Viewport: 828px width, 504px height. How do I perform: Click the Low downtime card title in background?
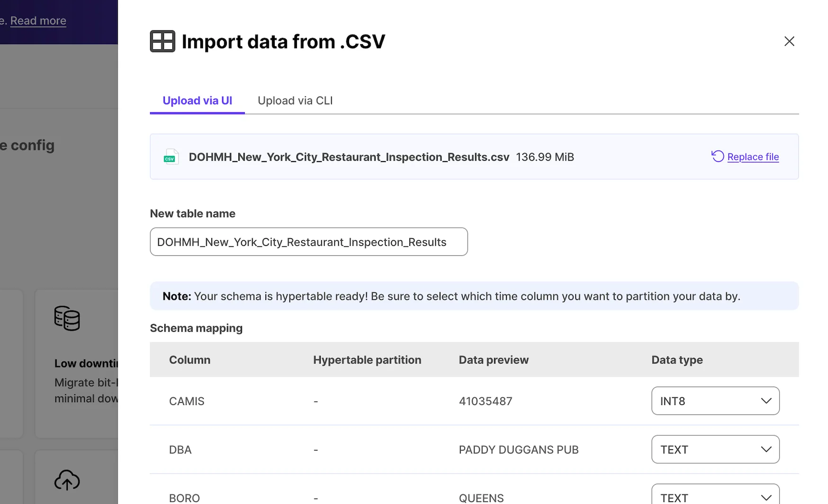coord(86,363)
